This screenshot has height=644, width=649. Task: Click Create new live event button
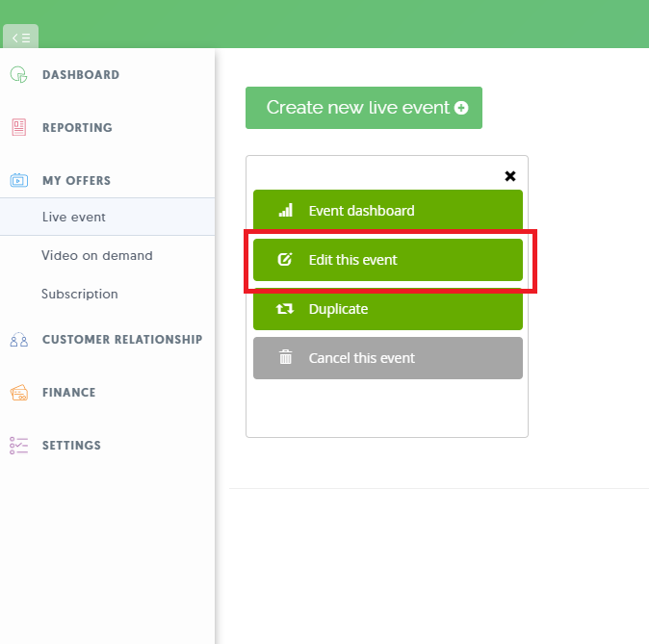pyautogui.click(x=364, y=108)
